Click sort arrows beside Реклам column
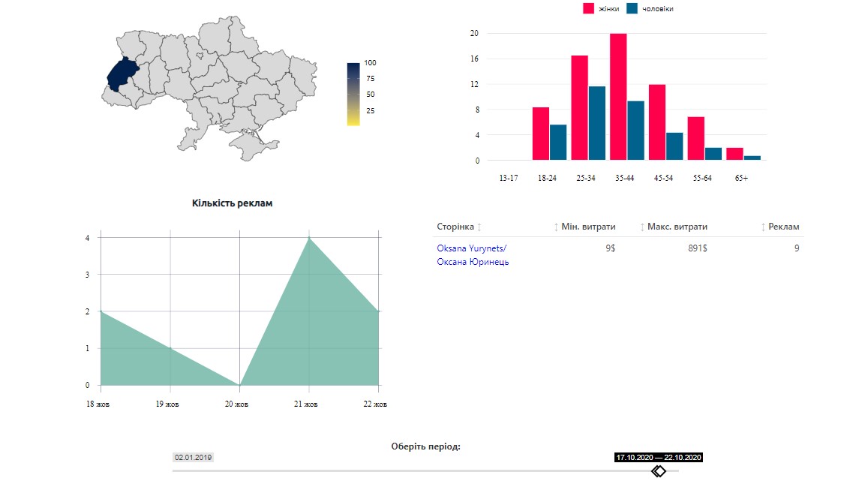The width and height of the screenshot is (868, 487). (763, 227)
